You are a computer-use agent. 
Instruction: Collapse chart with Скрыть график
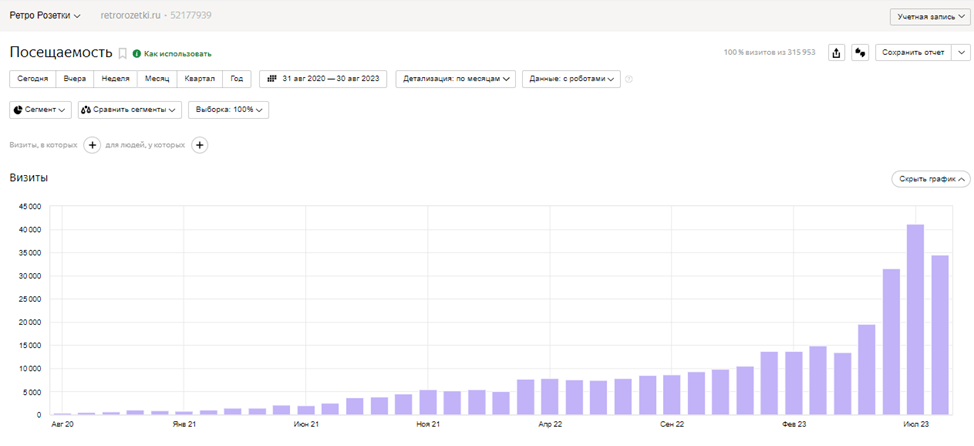point(931,179)
